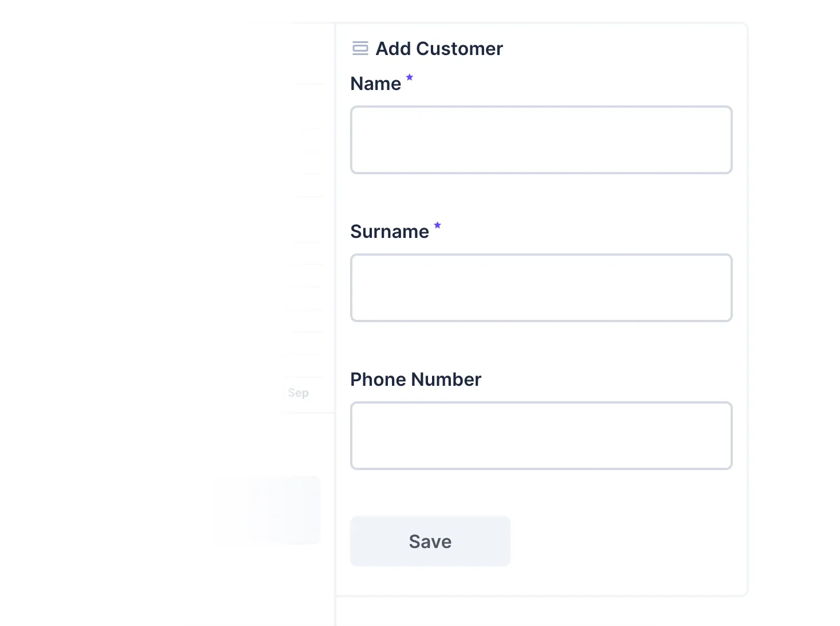Select the Name field label
This screenshot has height=626, width=840.
(x=375, y=83)
